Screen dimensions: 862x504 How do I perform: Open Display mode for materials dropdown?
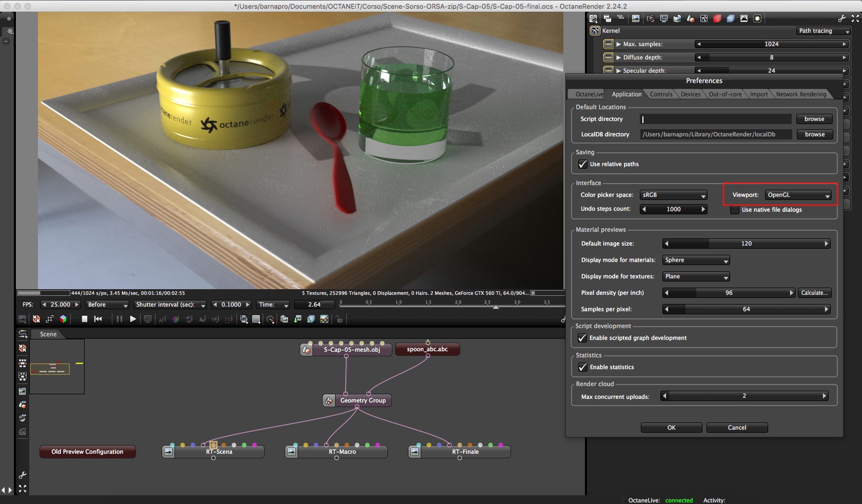pyautogui.click(x=696, y=260)
